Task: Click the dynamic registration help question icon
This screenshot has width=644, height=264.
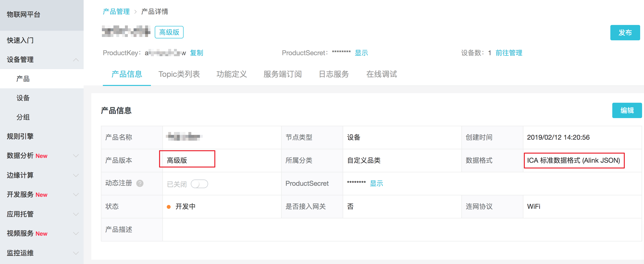Action: pyautogui.click(x=140, y=184)
